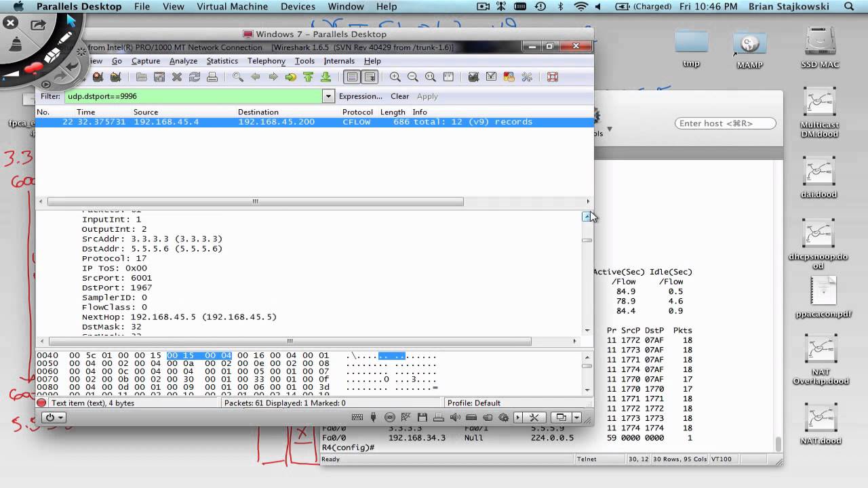The image size is (868, 488).
Task: Edit coloring rules icon
Action: (x=509, y=77)
